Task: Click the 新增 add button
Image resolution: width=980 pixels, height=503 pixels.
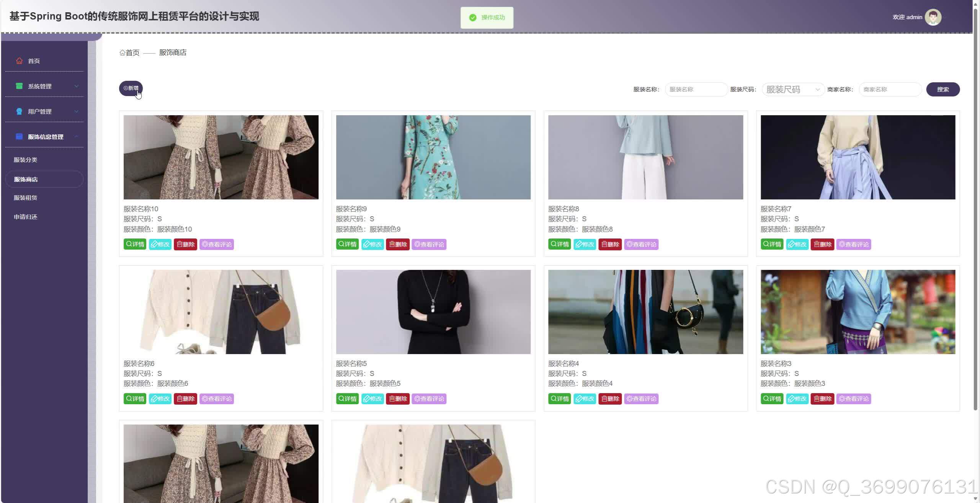Action: pyautogui.click(x=131, y=88)
